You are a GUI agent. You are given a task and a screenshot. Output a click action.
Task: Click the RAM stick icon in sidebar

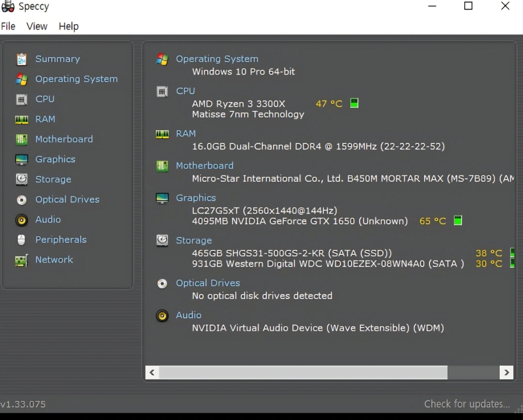click(22, 120)
